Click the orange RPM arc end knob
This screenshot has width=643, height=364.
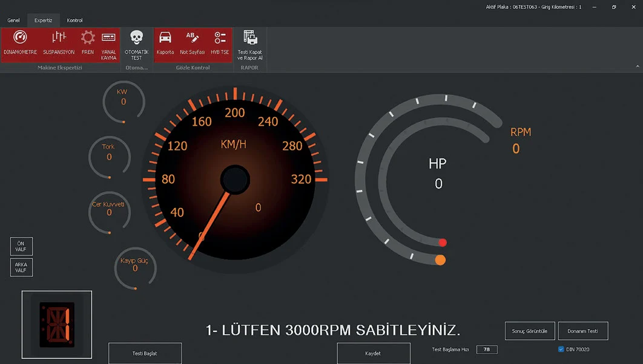point(440,260)
